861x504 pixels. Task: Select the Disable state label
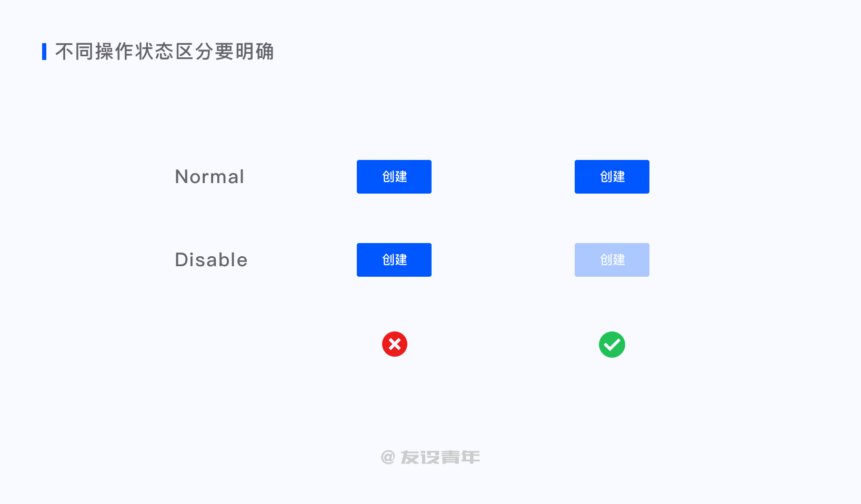tap(211, 260)
